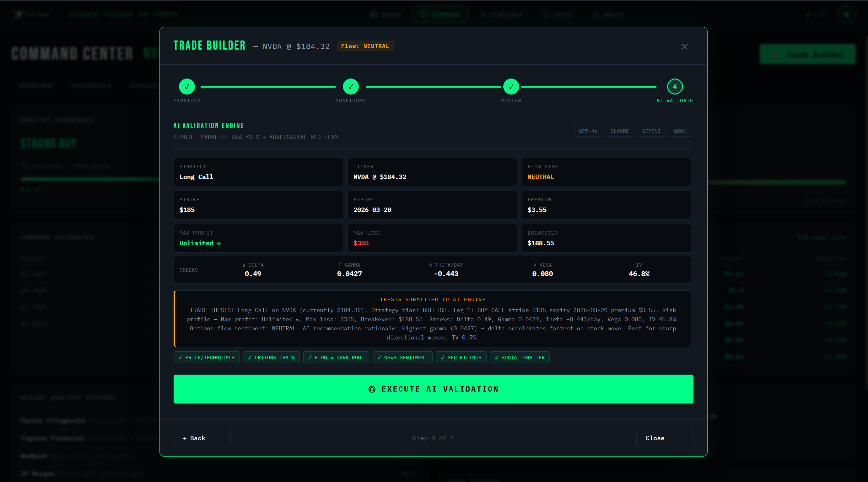This screenshot has height=482, width=868.
Task: Click the progress bar between Review and AI Validate
Action: tap(590, 87)
